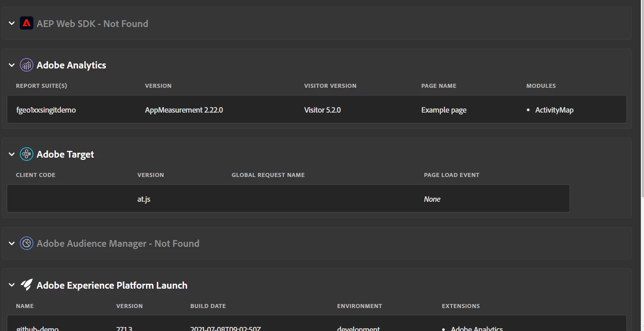Click 'GLOBAL REQUEST NAME' column header

click(268, 175)
